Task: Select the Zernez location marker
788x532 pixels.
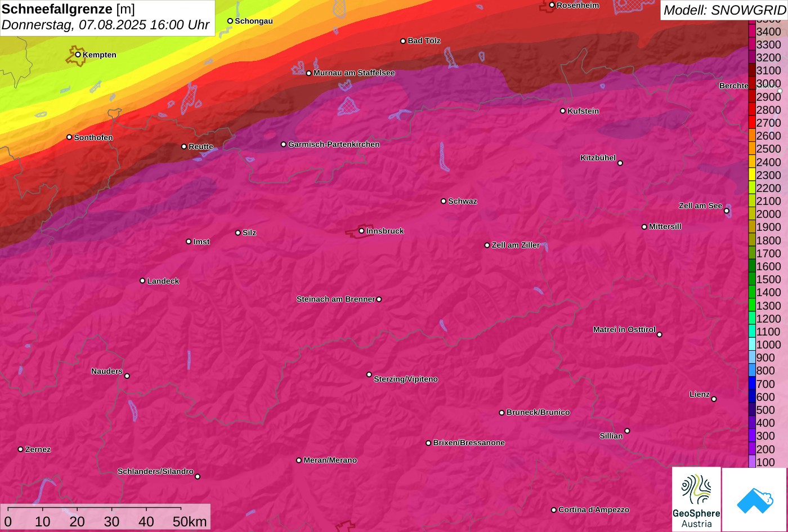Action: click(x=21, y=449)
